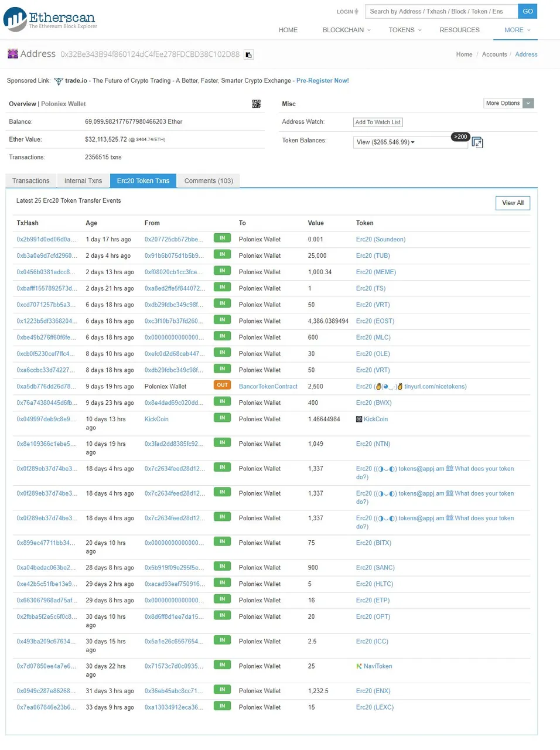The image size is (560, 750).
Task: Click the View All button
Action: coord(513,203)
